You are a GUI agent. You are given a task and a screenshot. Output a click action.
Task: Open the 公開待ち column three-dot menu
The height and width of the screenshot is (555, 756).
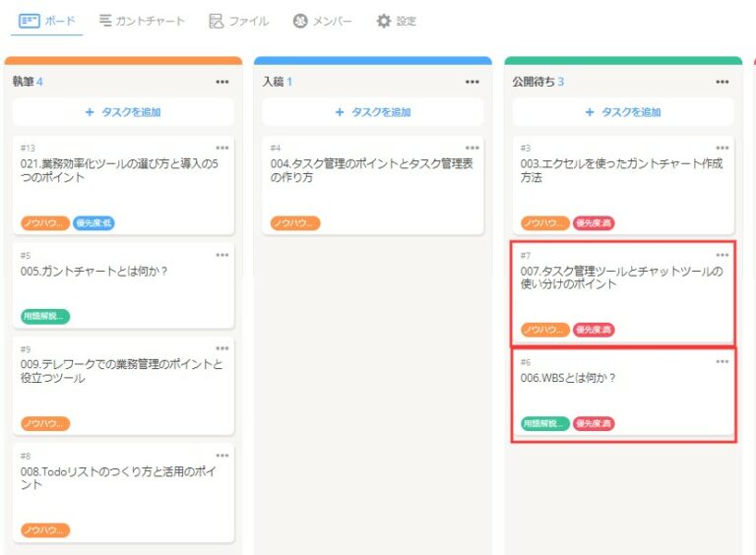coord(723,82)
